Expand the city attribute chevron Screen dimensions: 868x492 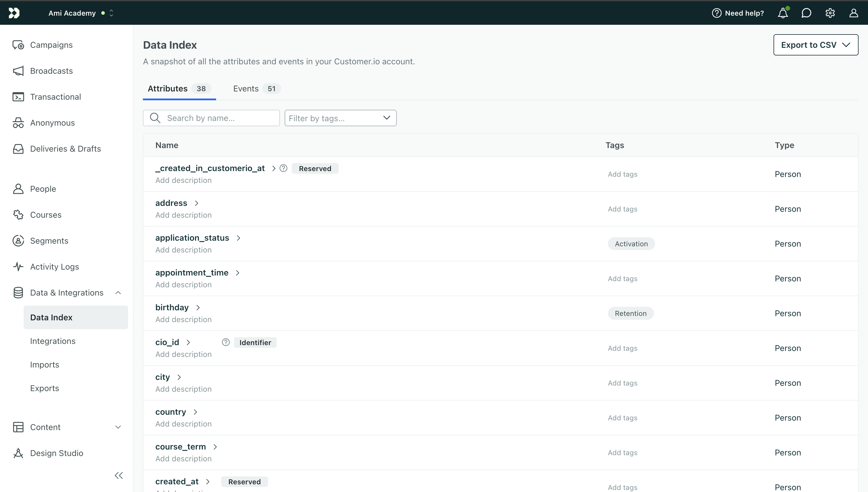(x=179, y=378)
